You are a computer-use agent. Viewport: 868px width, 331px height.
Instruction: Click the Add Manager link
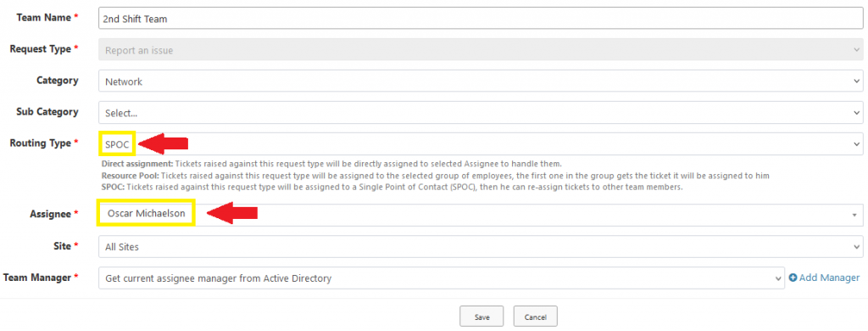[824, 278]
